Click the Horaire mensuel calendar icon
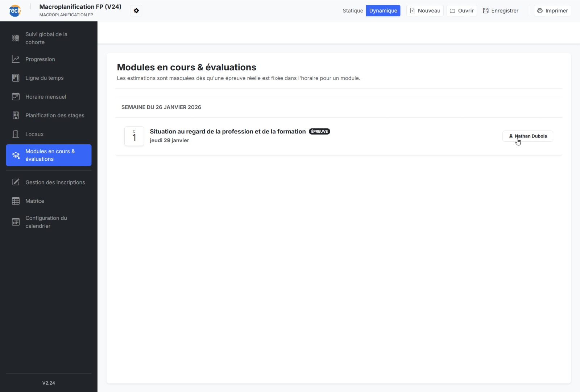Viewport: 580px width, 392px height. (x=16, y=97)
